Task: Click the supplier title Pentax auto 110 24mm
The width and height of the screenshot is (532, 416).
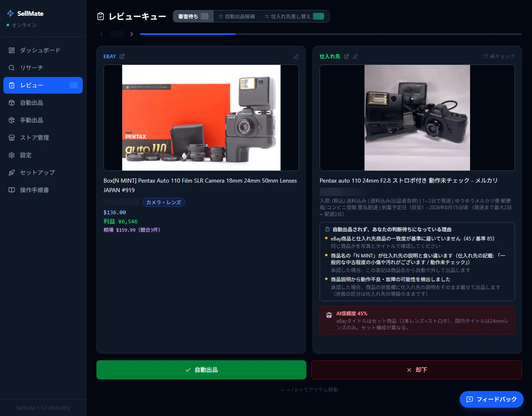Action: pyautogui.click(x=409, y=181)
